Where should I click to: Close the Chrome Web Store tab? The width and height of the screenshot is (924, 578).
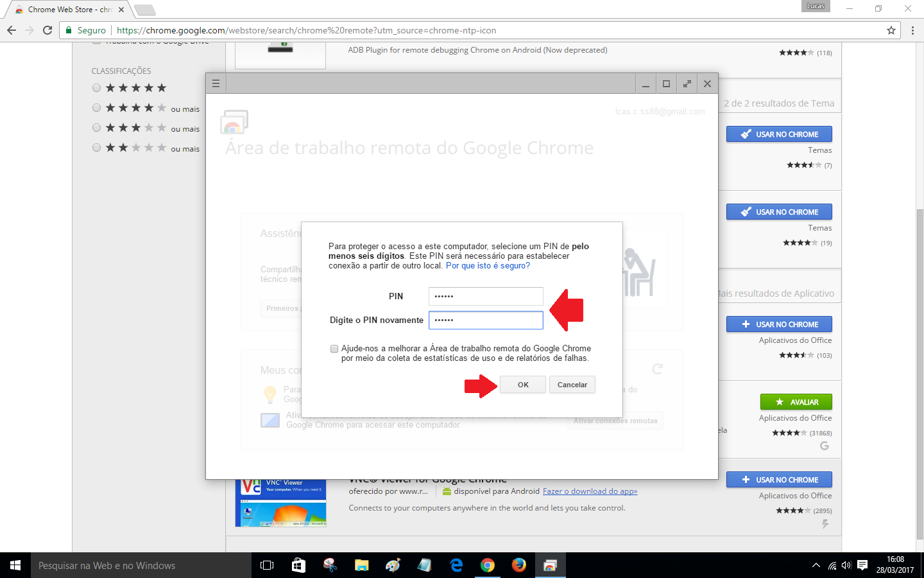pos(121,10)
